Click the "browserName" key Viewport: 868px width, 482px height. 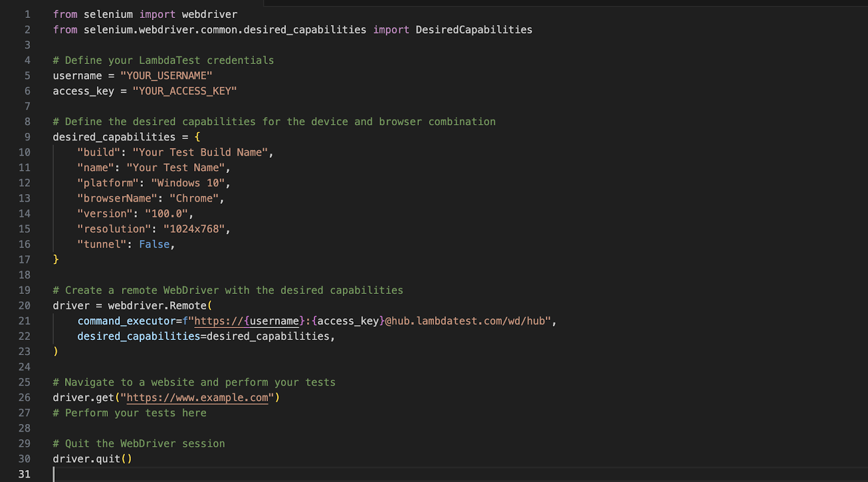click(117, 198)
